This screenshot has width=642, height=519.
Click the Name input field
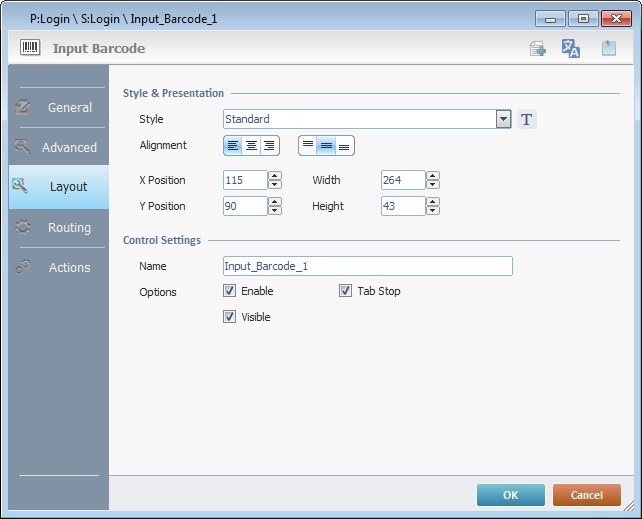(367, 266)
